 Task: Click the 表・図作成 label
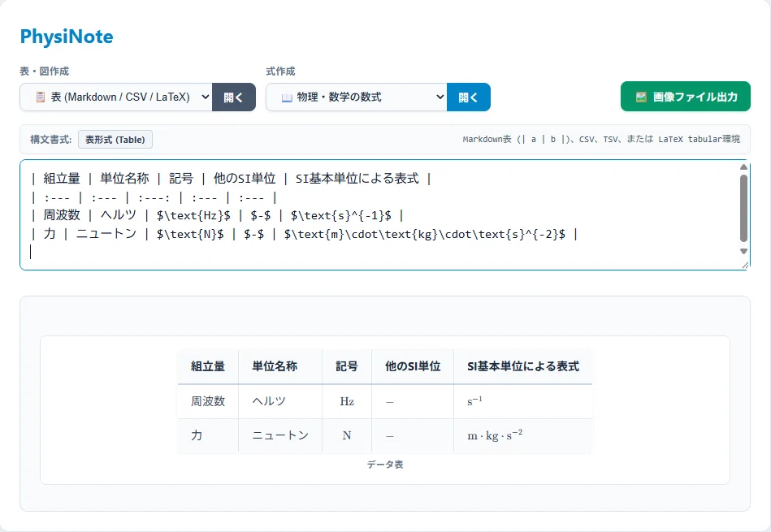[44, 71]
